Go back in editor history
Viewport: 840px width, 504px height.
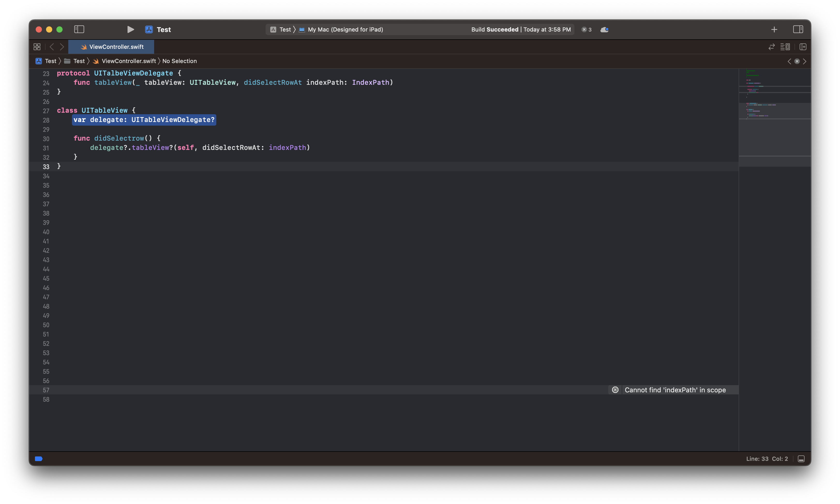pos(52,47)
